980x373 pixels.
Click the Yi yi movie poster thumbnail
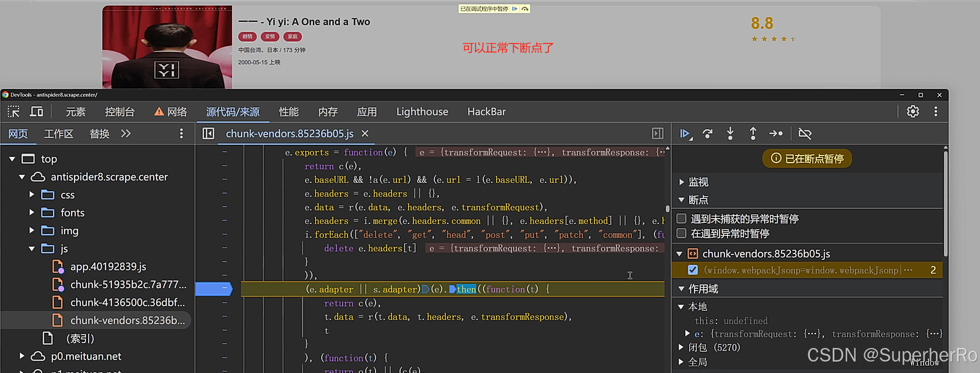point(167,47)
